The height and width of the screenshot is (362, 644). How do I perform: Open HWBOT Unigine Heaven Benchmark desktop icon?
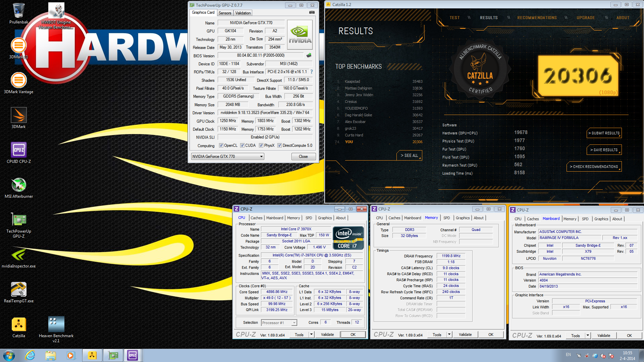(x=56, y=15)
